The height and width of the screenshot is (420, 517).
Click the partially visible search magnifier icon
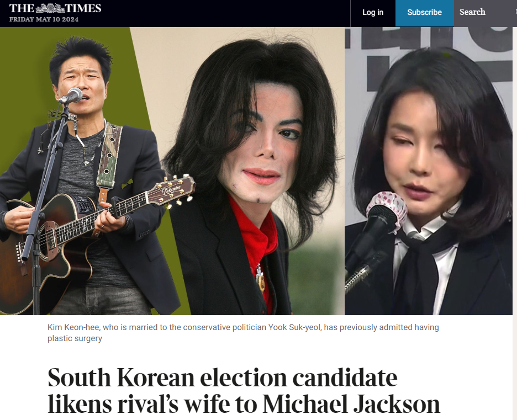coord(515,12)
